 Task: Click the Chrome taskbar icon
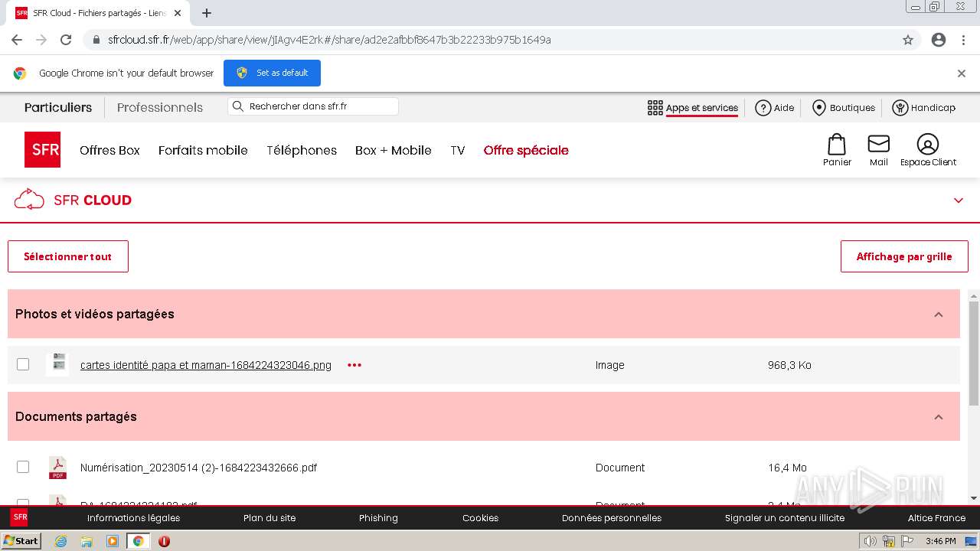click(138, 541)
